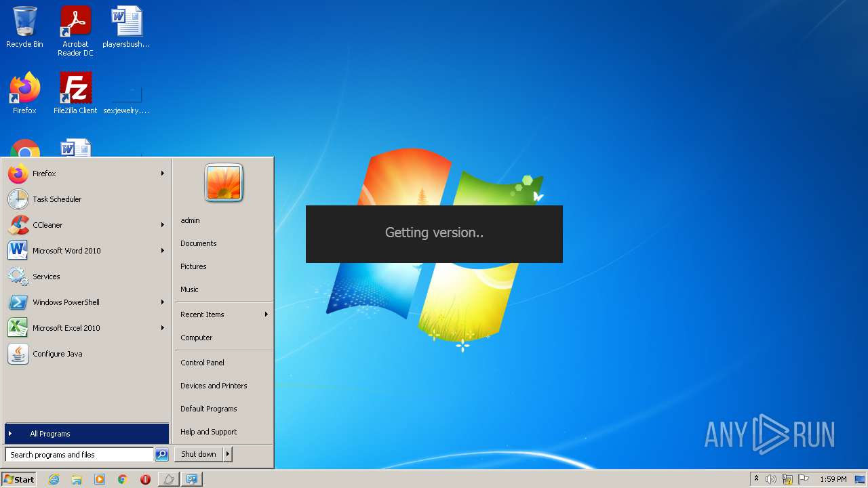Focus the Search programs and files box
The image size is (868, 488).
79,455
